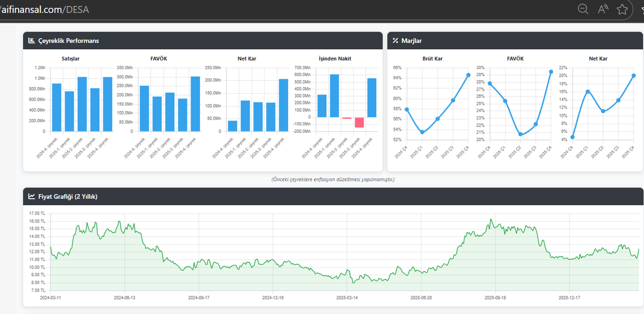Click the line chart icon beside Fiyat Grafiği

tap(32, 196)
